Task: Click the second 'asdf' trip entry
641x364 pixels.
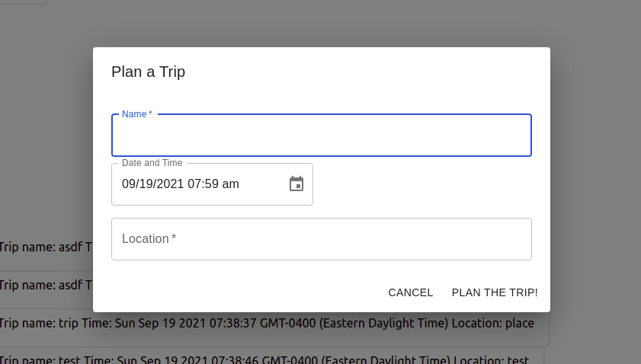Action: (x=46, y=285)
